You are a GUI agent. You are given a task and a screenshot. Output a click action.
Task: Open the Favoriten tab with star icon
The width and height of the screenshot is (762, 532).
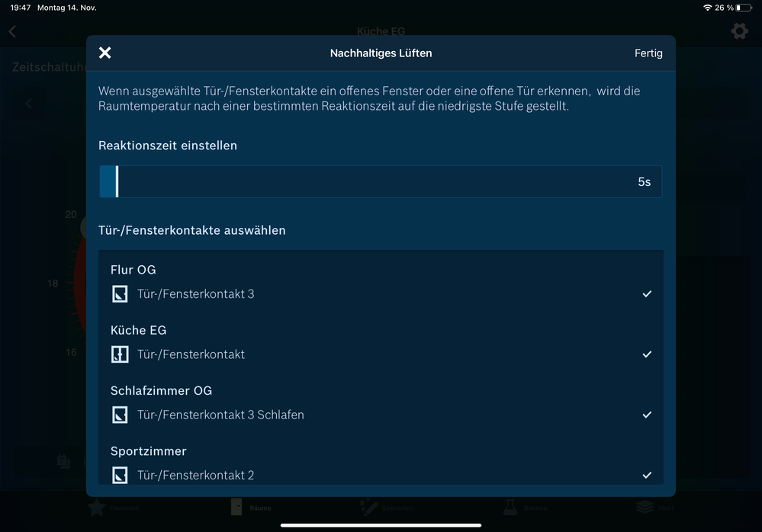tap(97, 508)
